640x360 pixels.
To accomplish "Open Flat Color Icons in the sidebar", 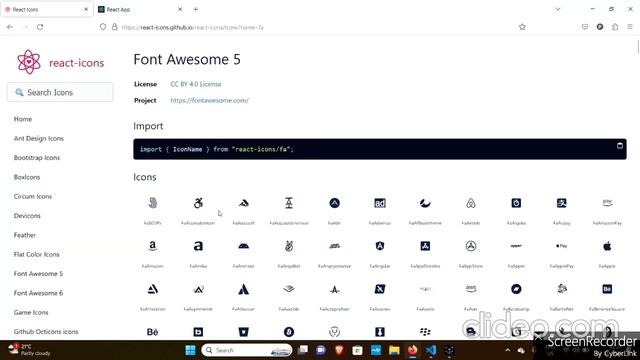I will 36,254.
